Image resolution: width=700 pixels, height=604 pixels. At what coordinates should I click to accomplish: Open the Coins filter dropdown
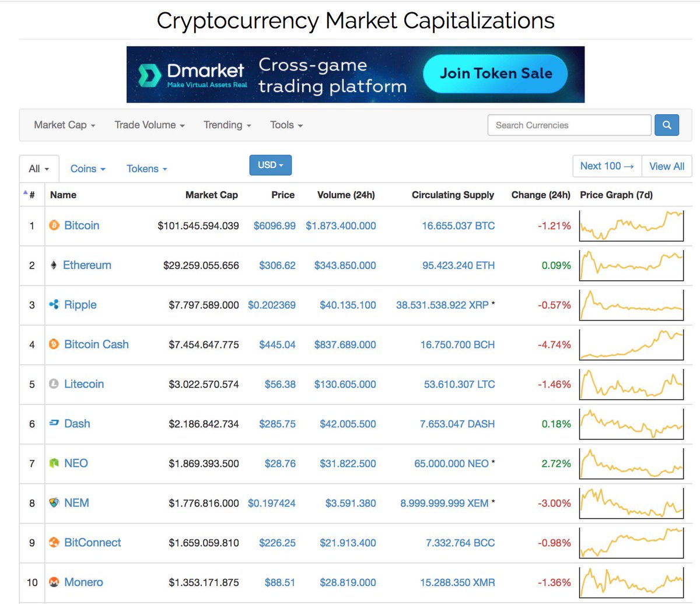(x=88, y=168)
